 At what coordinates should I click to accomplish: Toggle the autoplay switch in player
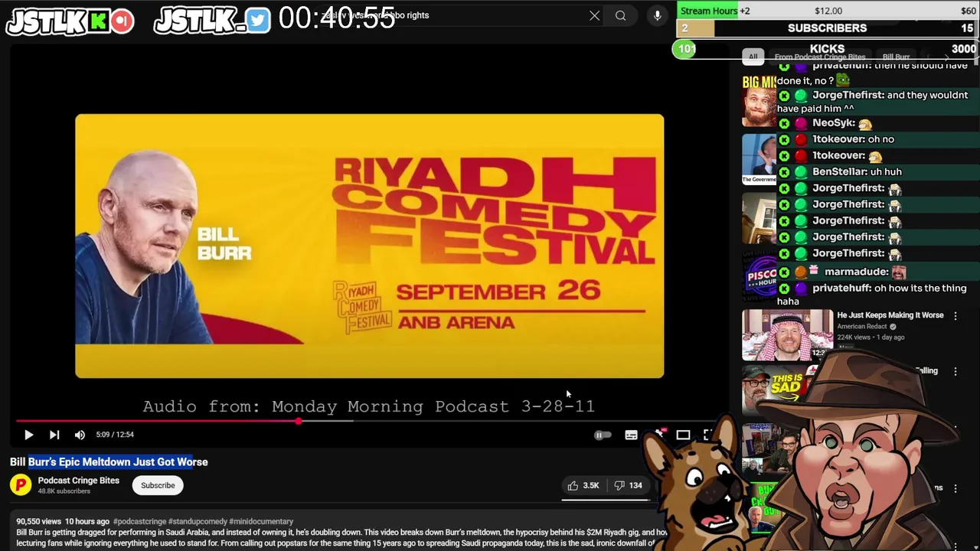coord(603,435)
